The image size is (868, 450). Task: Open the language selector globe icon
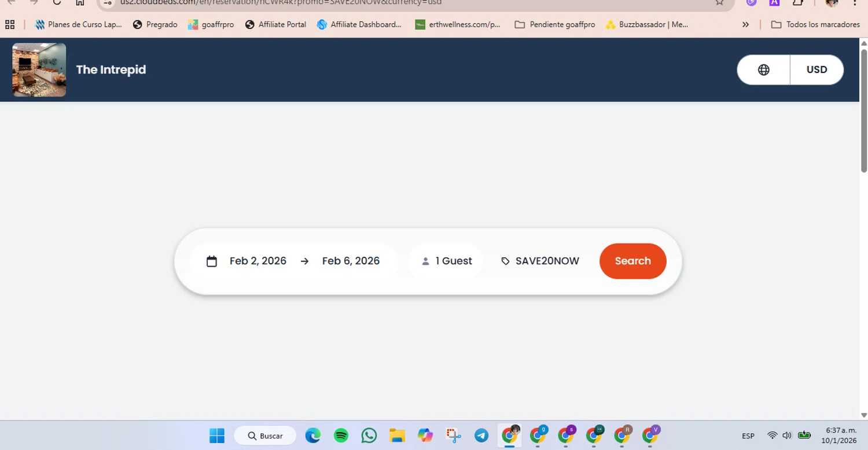point(763,69)
